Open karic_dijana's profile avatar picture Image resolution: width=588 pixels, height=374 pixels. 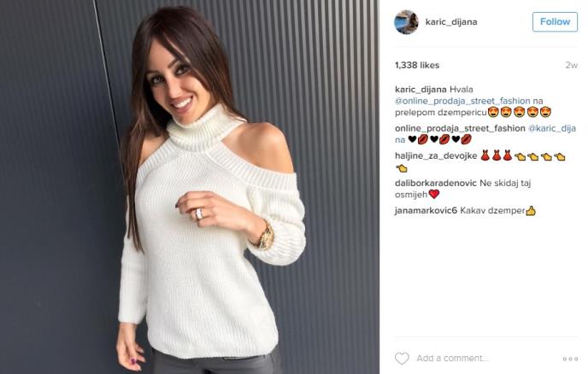[406, 22]
